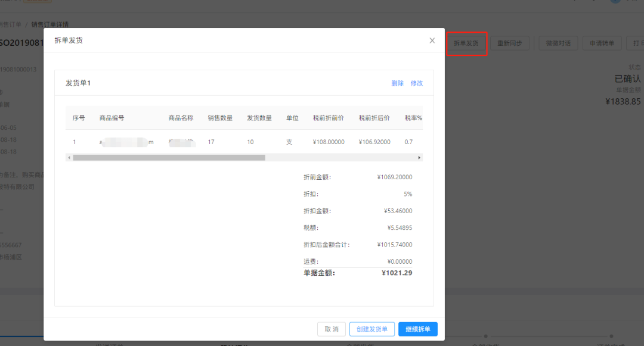Click the 销售订单详情 breadcrumb item

coord(49,24)
